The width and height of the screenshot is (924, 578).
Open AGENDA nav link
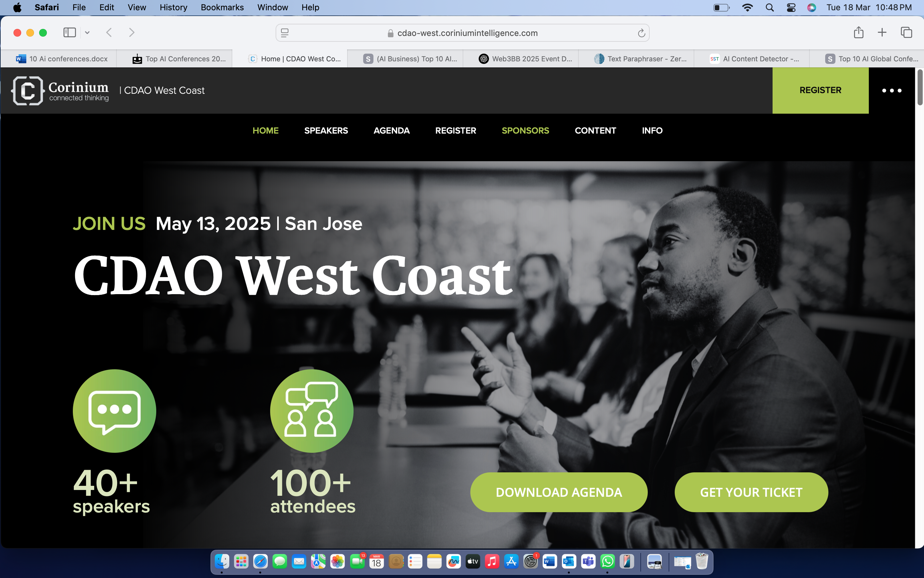tap(391, 131)
